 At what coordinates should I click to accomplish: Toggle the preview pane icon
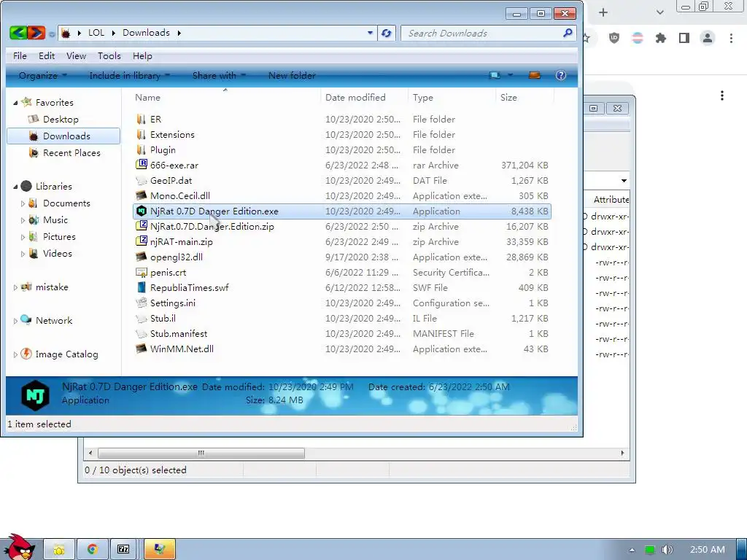pos(535,75)
